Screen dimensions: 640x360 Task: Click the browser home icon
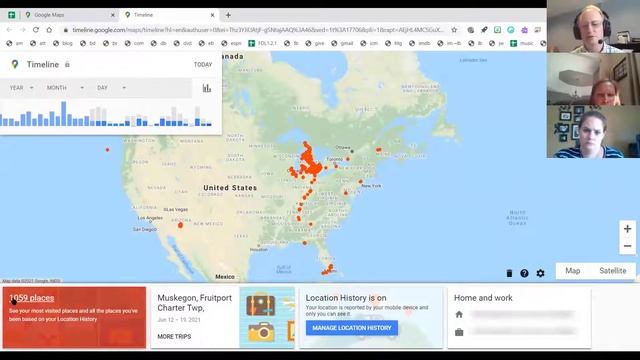(49, 30)
